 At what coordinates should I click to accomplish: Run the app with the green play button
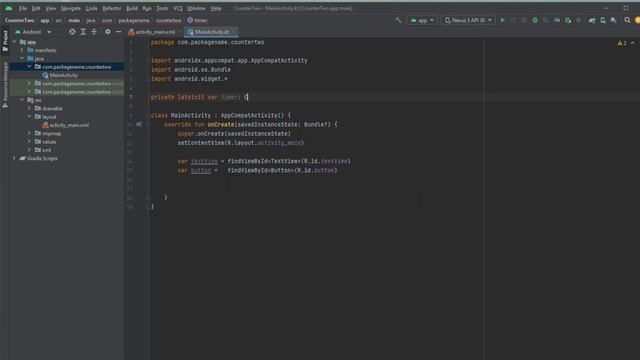502,20
